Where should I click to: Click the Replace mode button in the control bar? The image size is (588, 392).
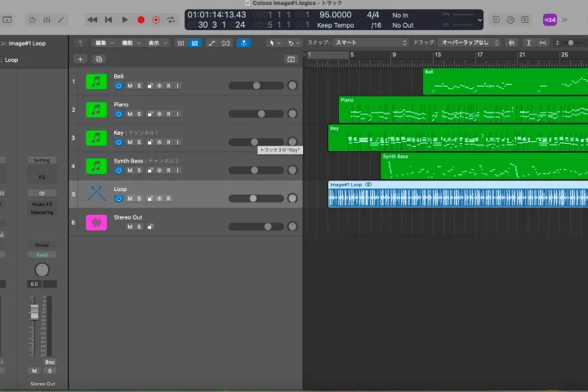coord(496,20)
